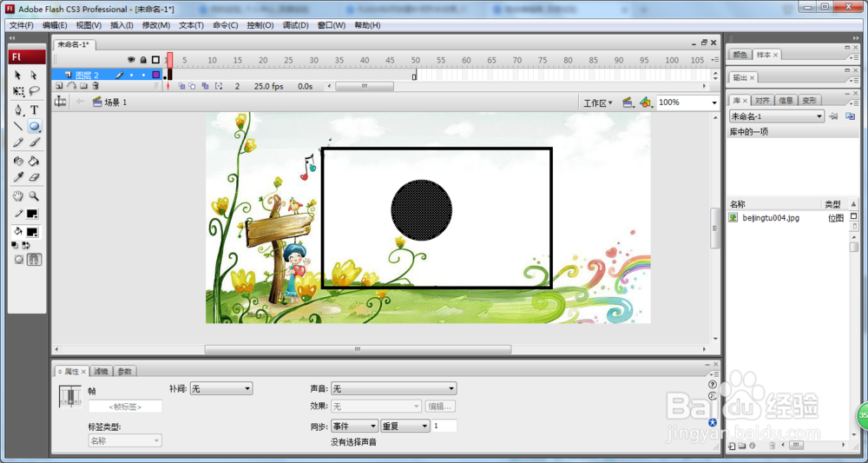
Task: Click 场景 1 scene label
Action: [116, 103]
